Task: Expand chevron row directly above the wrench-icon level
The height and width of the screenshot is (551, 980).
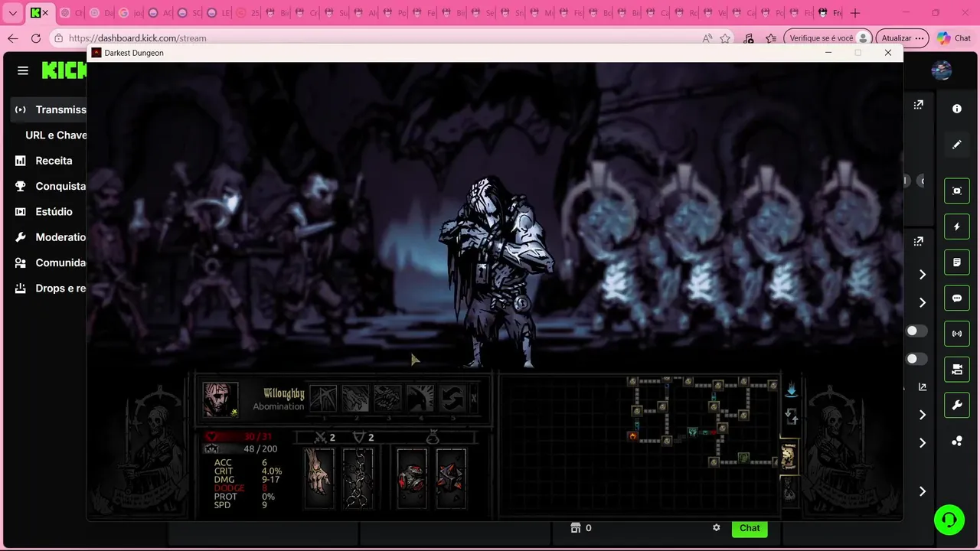Action: pyautogui.click(x=923, y=443)
